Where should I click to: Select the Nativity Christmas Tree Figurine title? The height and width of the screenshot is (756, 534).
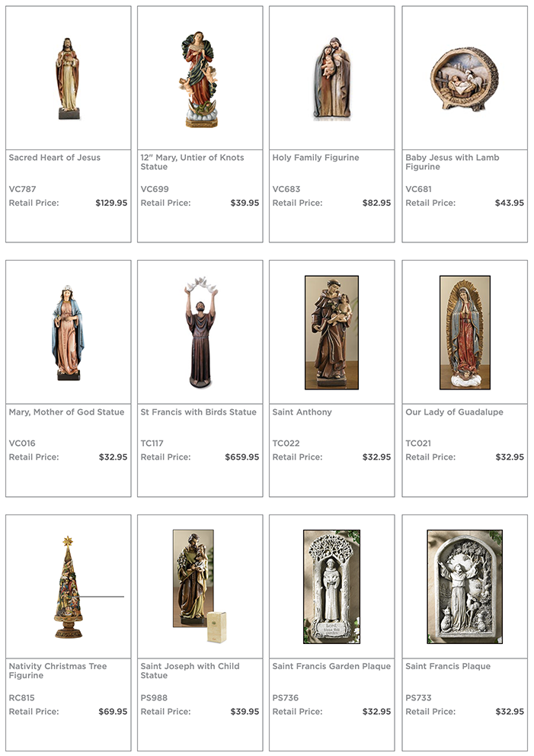58,671
